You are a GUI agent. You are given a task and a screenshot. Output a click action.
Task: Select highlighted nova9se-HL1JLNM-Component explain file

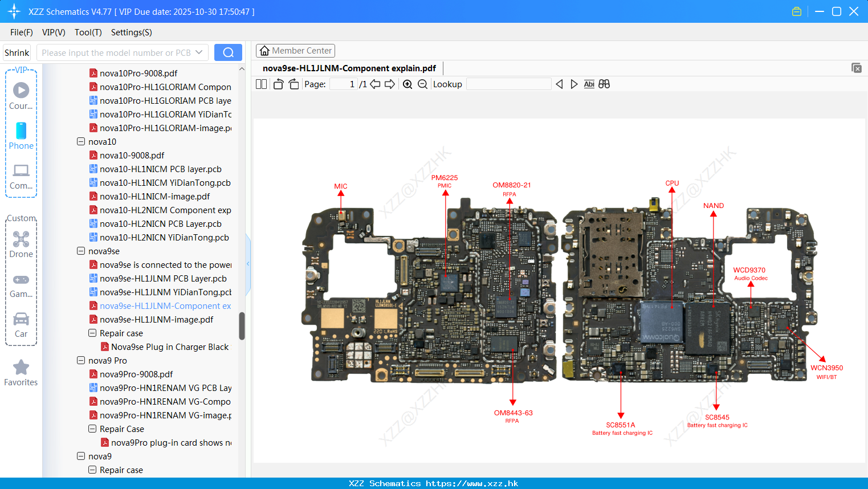coord(165,305)
